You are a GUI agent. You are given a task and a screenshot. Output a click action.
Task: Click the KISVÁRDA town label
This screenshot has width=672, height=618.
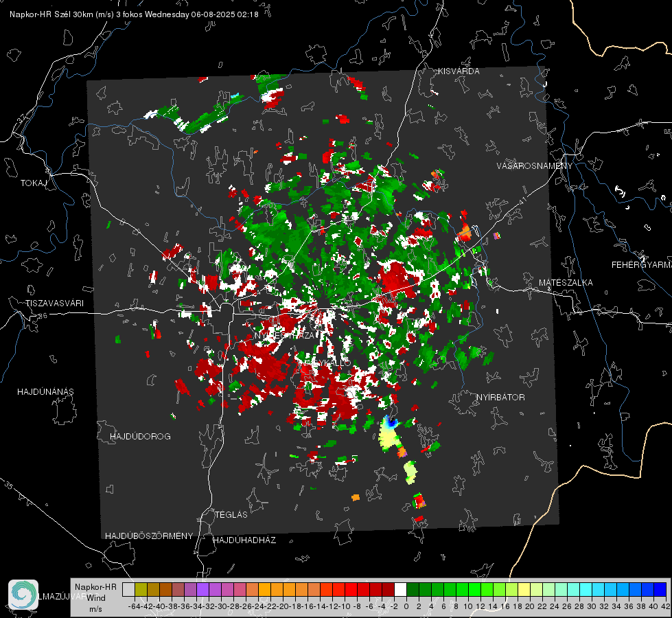point(459,71)
